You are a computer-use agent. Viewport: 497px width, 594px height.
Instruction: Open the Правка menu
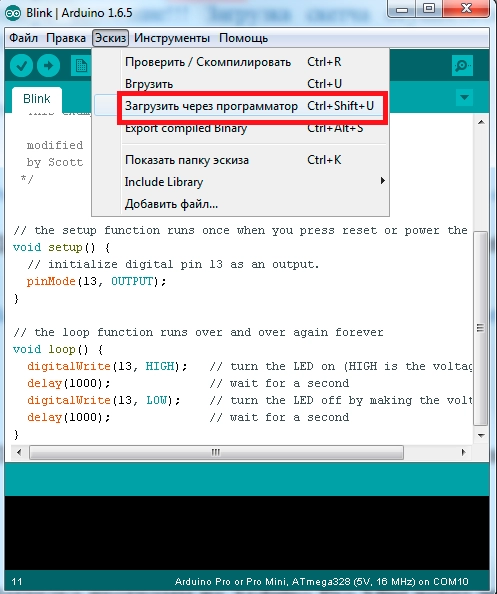(66, 38)
